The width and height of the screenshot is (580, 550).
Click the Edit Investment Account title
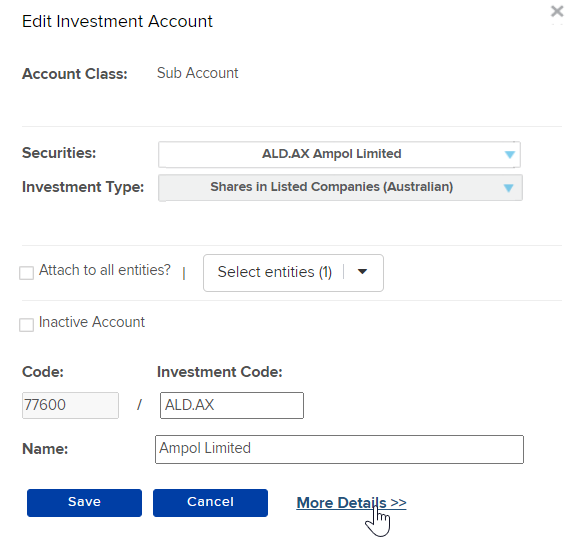click(117, 21)
